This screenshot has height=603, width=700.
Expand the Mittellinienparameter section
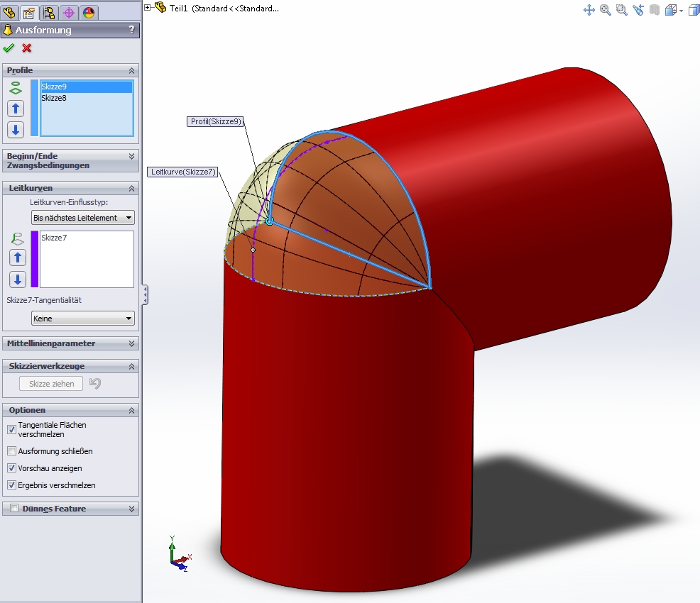click(x=70, y=343)
